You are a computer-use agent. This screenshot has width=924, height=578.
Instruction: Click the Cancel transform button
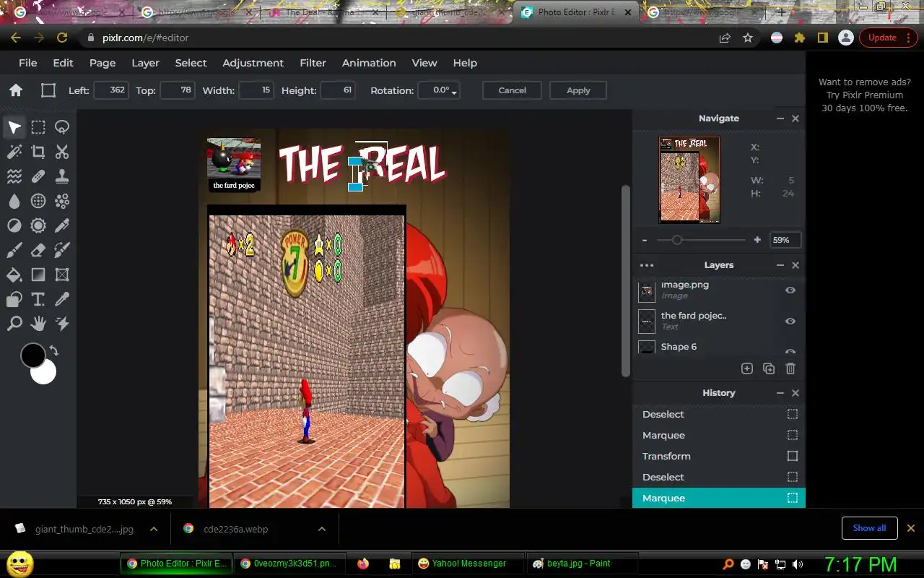512,90
